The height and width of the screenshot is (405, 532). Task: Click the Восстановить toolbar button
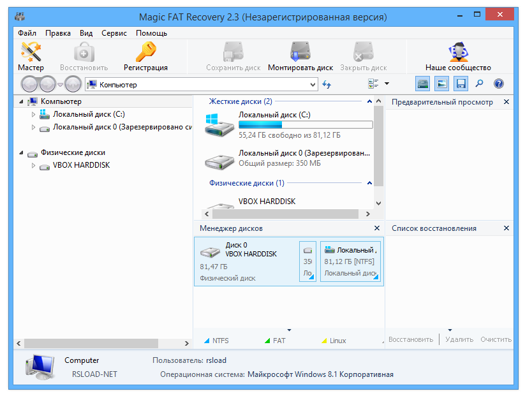pyautogui.click(x=84, y=57)
